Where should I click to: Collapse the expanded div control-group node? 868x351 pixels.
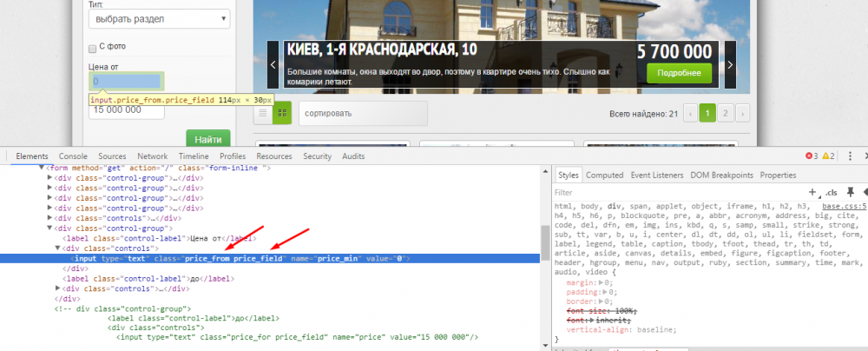pos(49,228)
